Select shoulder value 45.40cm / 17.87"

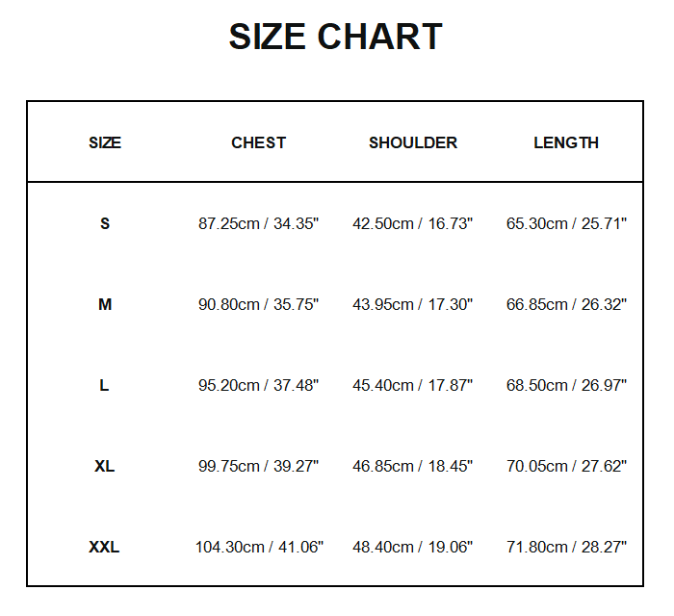(413, 385)
